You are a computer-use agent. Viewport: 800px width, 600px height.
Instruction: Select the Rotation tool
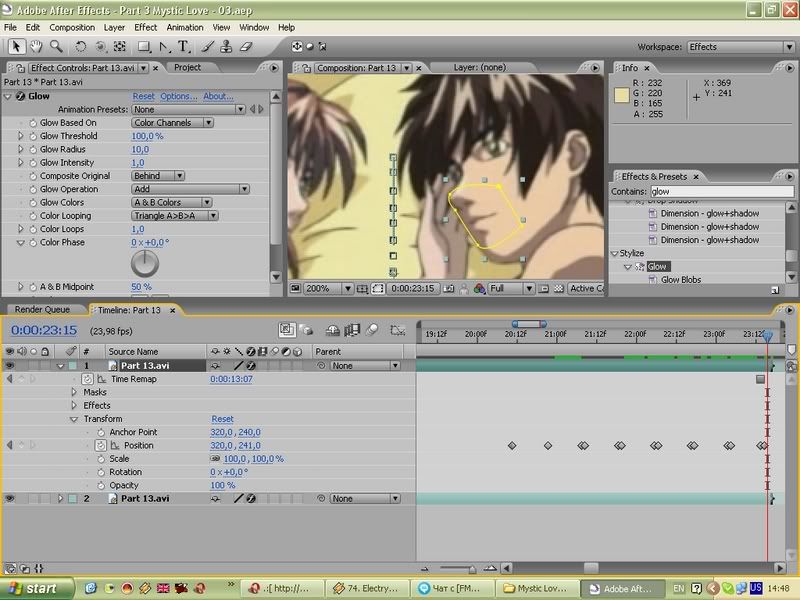(80, 47)
